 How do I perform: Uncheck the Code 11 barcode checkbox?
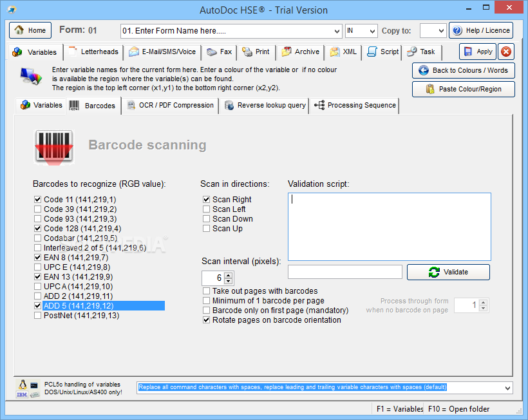pos(38,200)
